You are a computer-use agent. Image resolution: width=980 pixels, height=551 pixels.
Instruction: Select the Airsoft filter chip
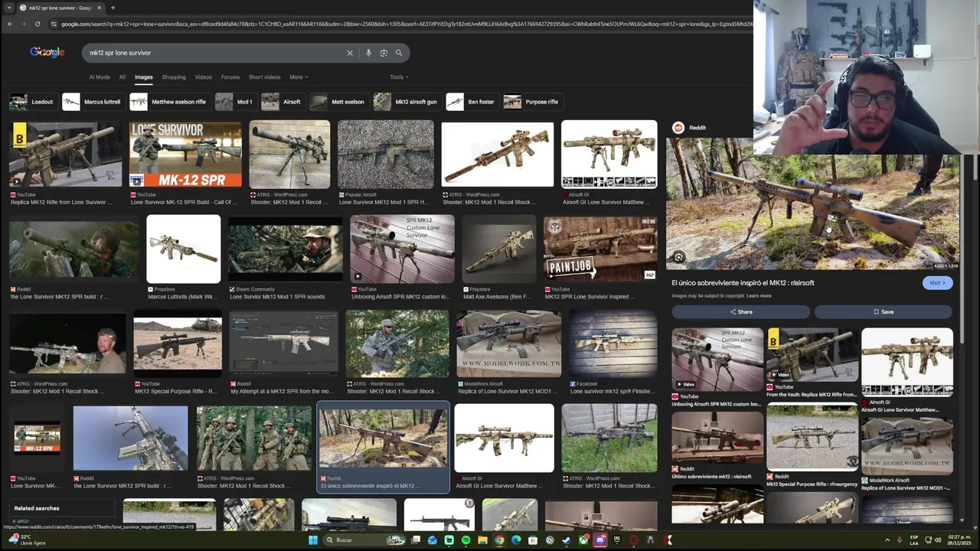pos(282,102)
